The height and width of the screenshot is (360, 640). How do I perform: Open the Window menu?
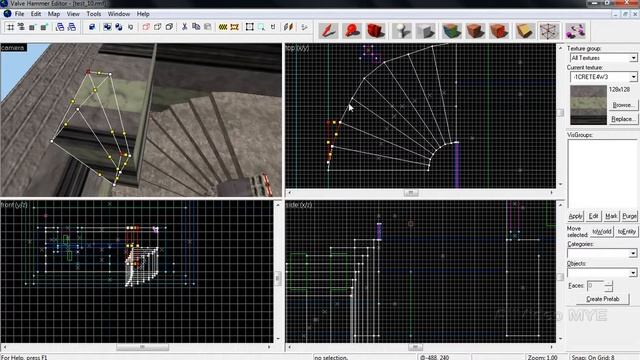[x=119, y=14]
